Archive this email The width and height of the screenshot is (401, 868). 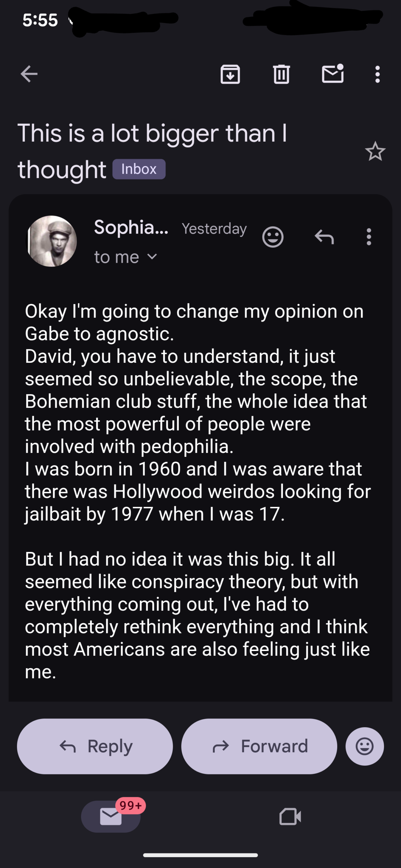(x=230, y=74)
